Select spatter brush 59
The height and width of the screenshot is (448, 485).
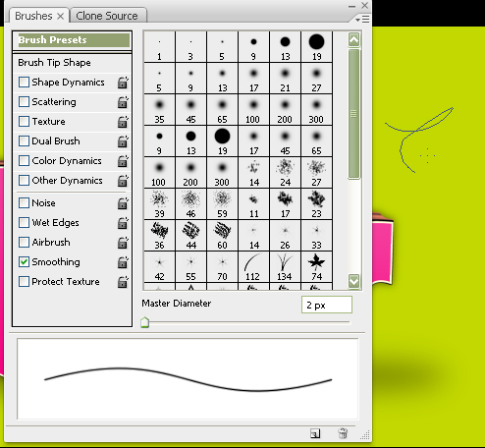point(222,204)
